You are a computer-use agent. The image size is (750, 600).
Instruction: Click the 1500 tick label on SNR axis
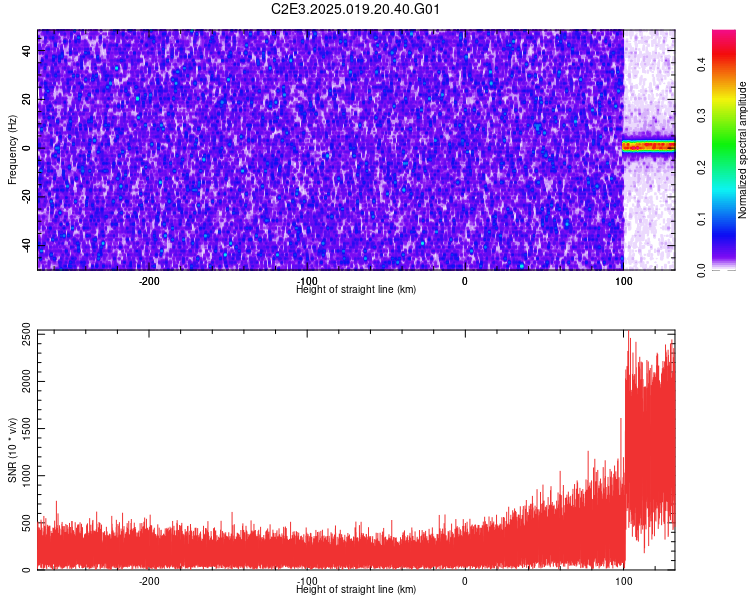26,429
